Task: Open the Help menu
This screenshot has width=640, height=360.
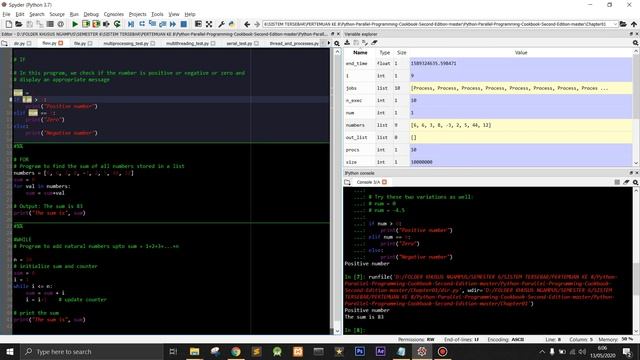Action: tap(190, 14)
